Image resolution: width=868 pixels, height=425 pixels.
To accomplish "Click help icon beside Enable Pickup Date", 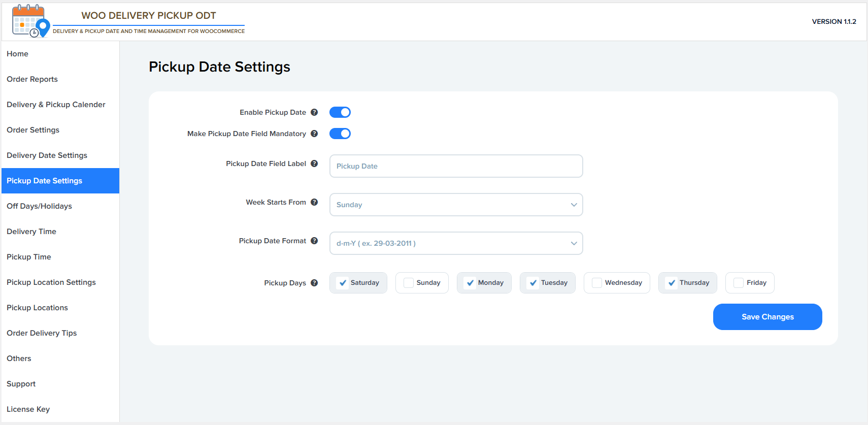I will coord(314,112).
